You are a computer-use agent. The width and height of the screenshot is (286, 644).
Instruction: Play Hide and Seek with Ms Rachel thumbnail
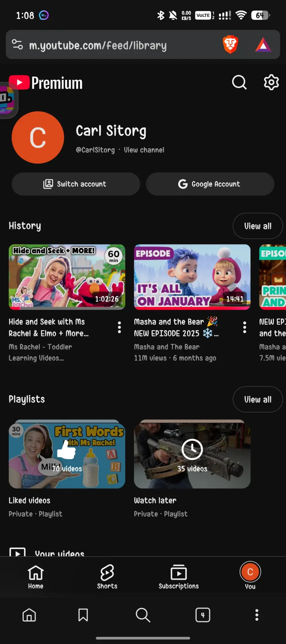point(67,277)
